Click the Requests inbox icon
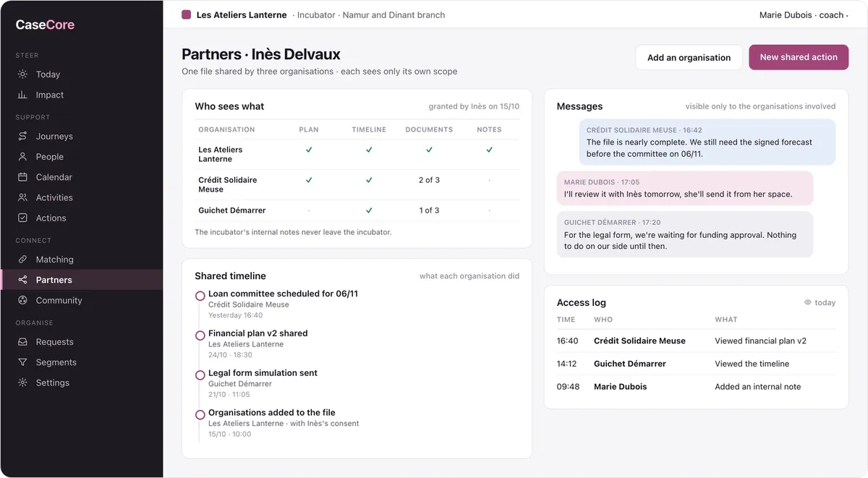The image size is (868, 478). [22, 342]
